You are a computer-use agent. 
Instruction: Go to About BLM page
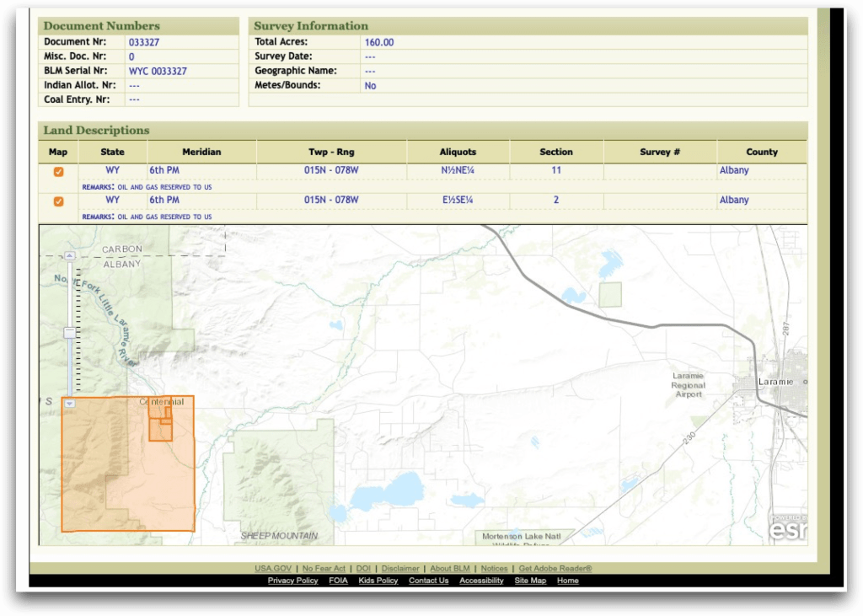coord(450,569)
